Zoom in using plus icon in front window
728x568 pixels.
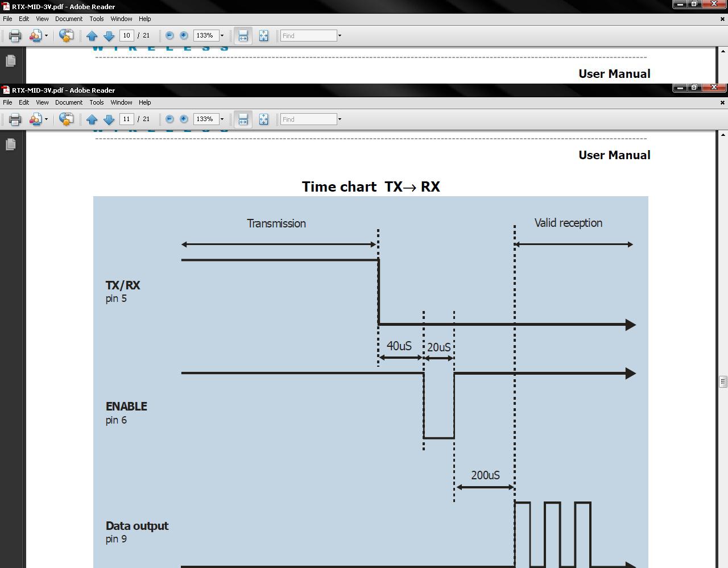pyautogui.click(x=184, y=119)
